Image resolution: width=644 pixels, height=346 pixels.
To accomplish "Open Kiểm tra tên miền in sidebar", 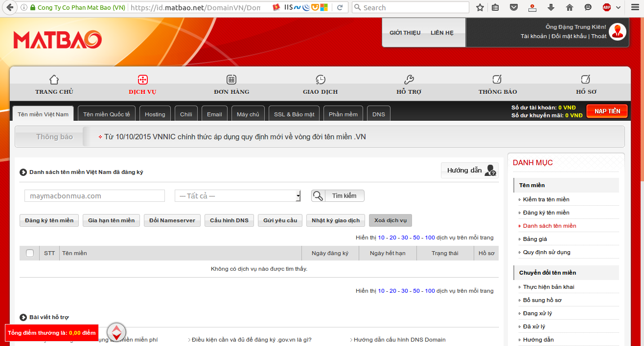I will click(546, 199).
